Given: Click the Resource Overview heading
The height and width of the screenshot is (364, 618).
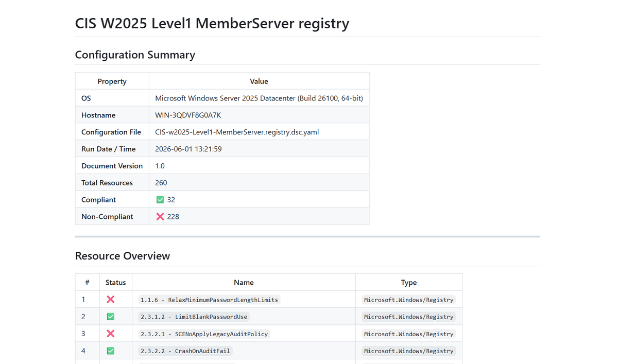Looking at the screenshot, I should point(123,256).
